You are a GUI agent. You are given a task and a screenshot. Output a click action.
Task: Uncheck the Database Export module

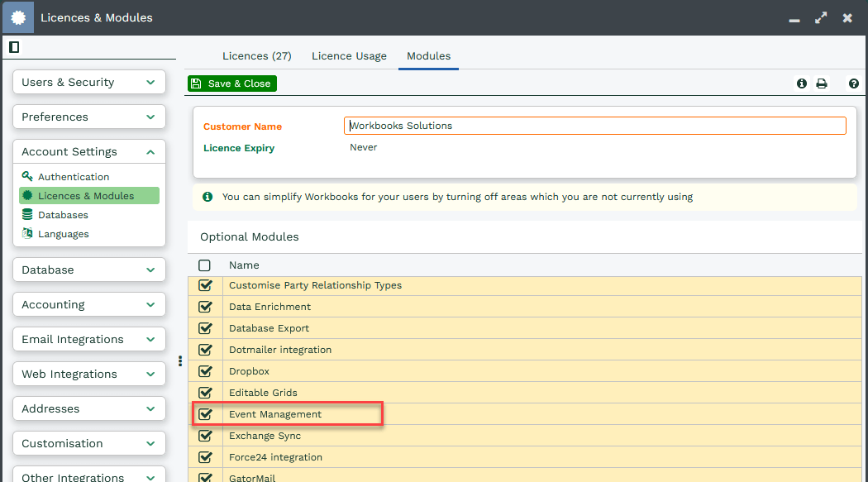(205, 328)
